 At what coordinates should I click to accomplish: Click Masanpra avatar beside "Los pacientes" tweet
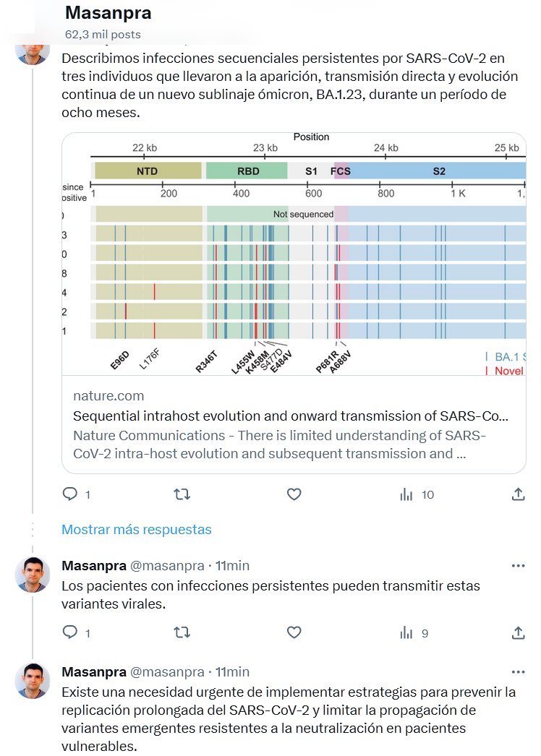[x=32, y=575]
